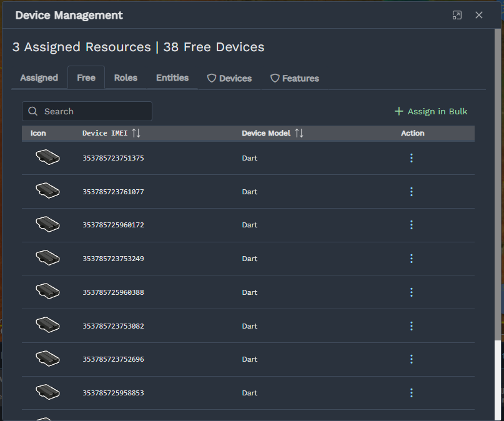Go to the Entities tab
The width and height of the screenshot is (504, 421).
coord(172,78)
